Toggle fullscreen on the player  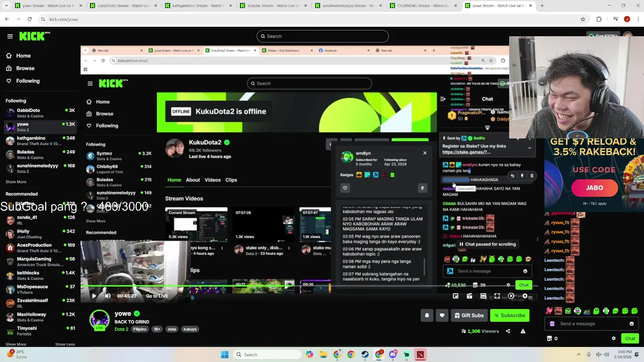point(497,296)
